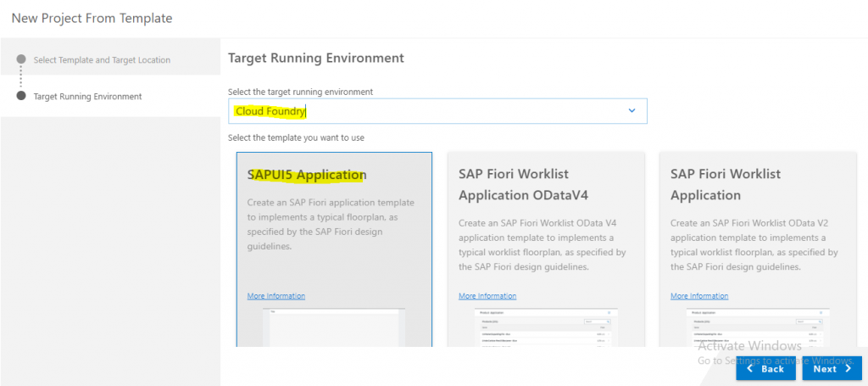Image resolution: width=868 pixels, height=386 pixels.
Task: Click 'Select the target running environment' label
Action: point(301,92)
